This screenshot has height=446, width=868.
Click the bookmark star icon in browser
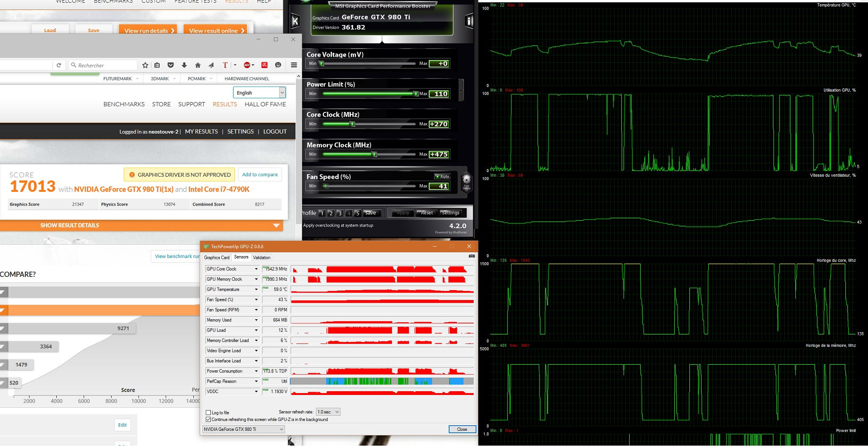coord(145,65)
